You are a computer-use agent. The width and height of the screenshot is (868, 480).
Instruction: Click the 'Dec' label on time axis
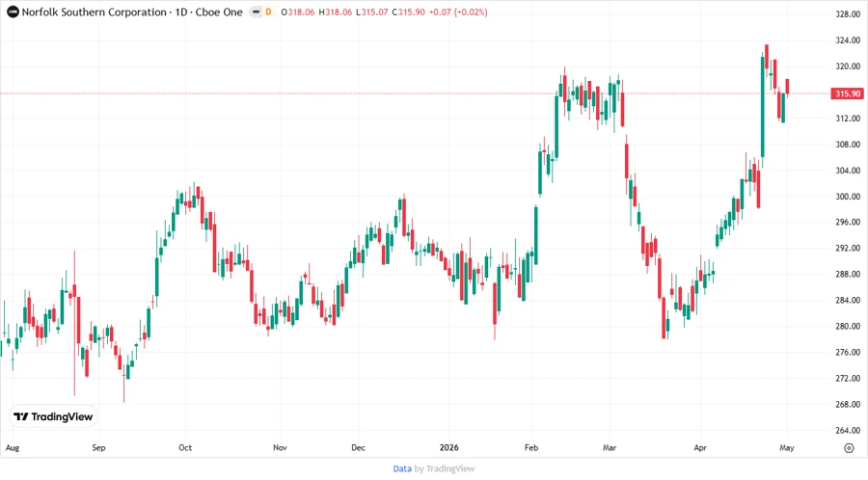click(358, 447)
